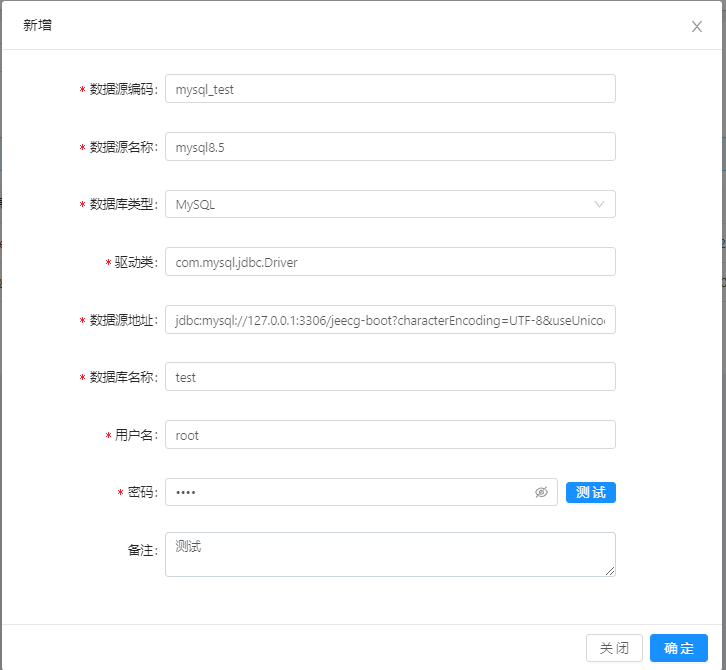The width and height of the screenshot is (726, 670).
Task: Click the chevron arrow in 数据库类型 select
Action: pyautogui.click(x=599, y=204)
